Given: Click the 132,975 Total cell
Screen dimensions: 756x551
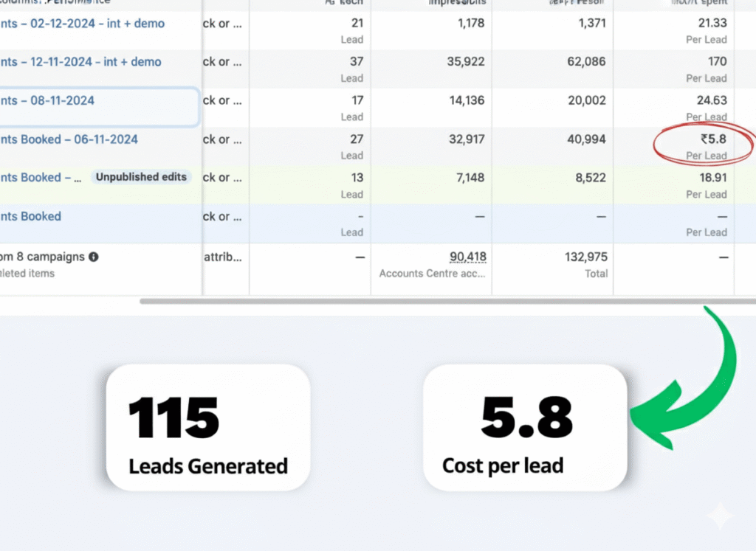Looking at the screenshot, I should 584,257.
